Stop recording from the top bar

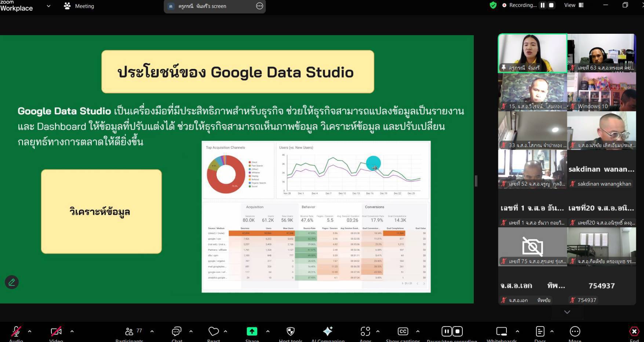(551, 5)
